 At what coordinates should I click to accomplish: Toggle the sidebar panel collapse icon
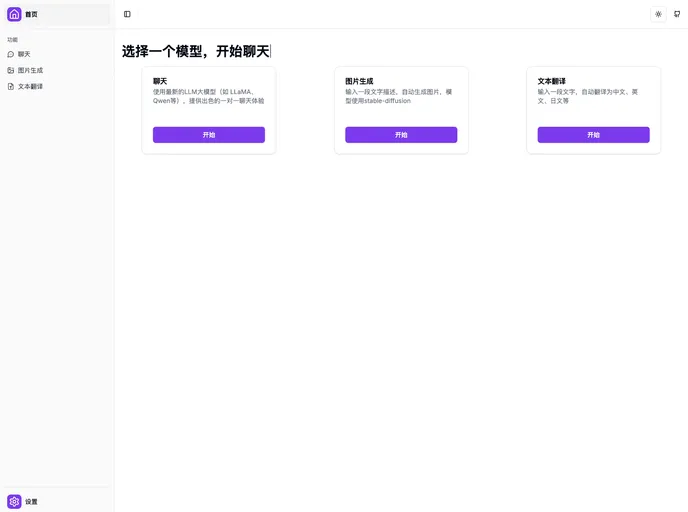(127, 14)
